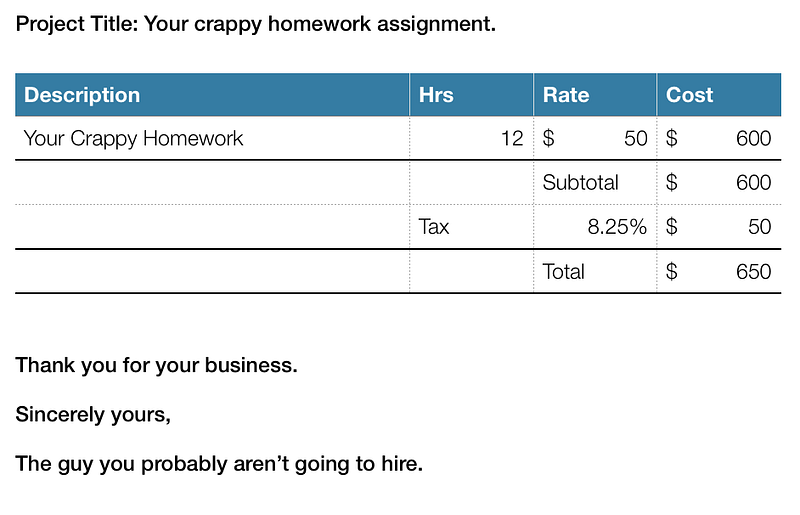Select the 8.25% tax rate cell
The height and width of the screenshot is (515, 800).
pyautogui.click(x=595, y=227)
